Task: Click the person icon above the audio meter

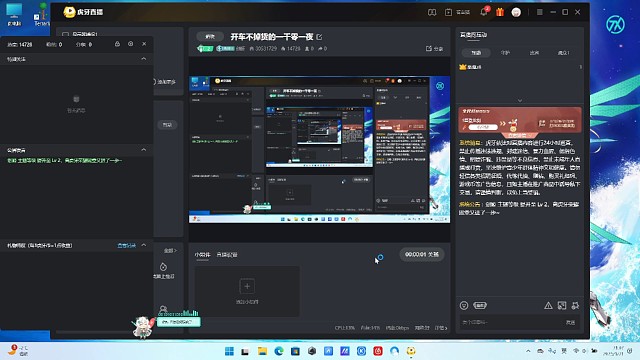Action: [163, 309]
